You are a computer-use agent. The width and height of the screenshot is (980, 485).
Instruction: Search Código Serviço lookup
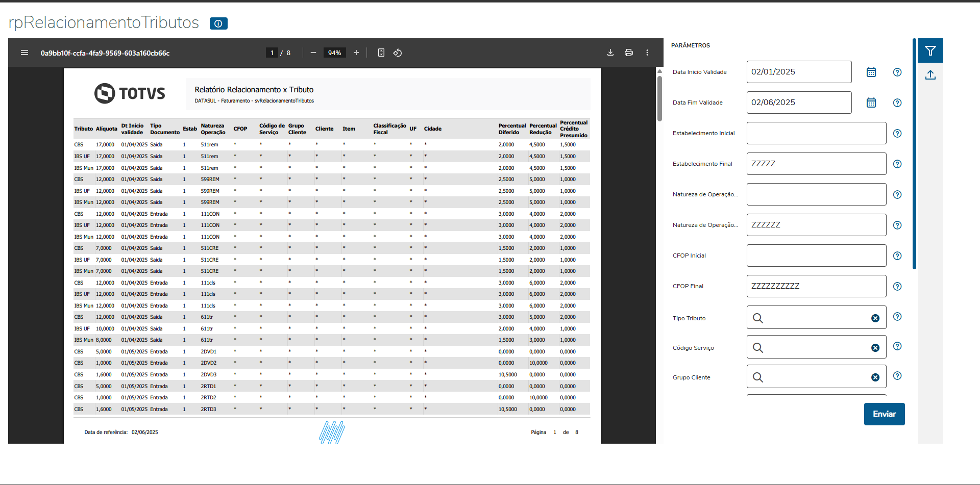pos(758,348)
